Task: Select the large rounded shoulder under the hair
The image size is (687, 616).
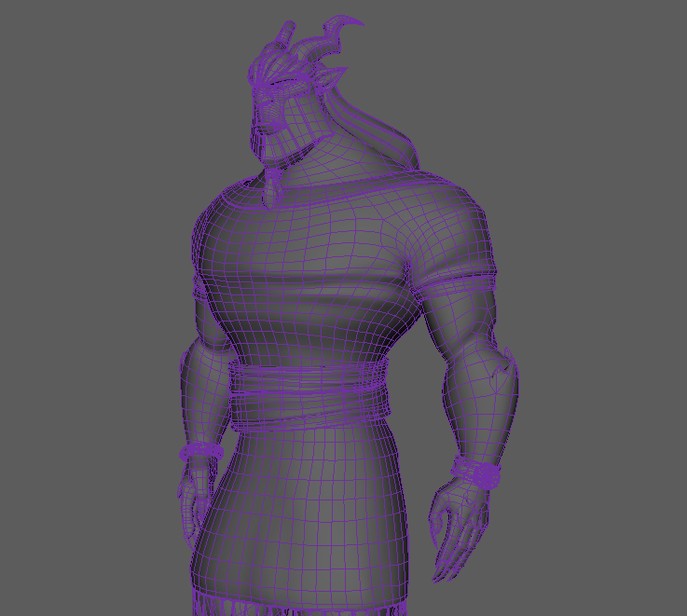Action: [x=447, y=224]
